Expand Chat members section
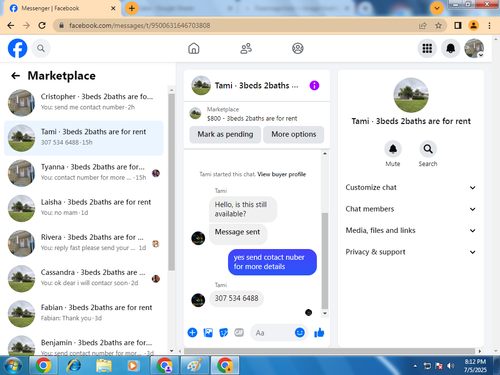The width and height of the screenshot is (500, 375). point(411,209)
